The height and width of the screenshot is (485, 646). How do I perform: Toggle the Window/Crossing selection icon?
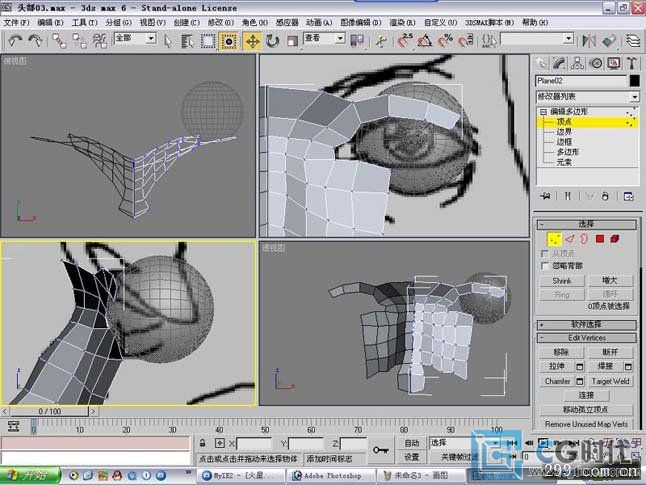pos(228,40)
